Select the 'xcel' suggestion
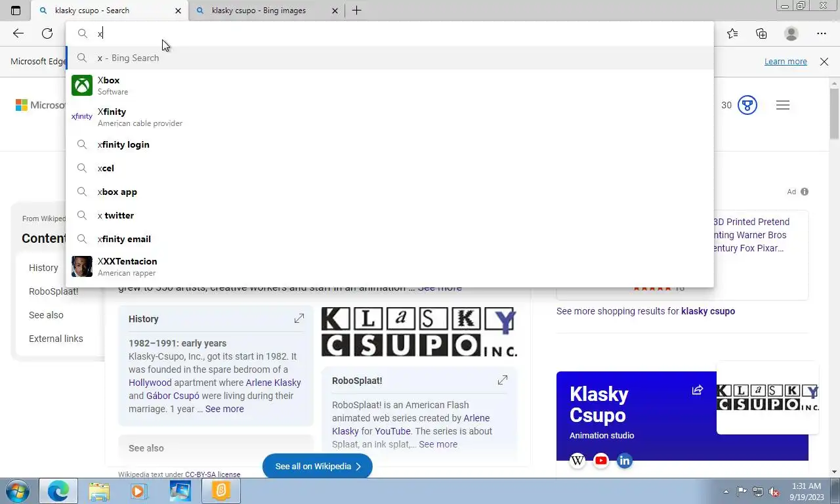The height and width of the screenshot is (504, 840). (390, 168)
